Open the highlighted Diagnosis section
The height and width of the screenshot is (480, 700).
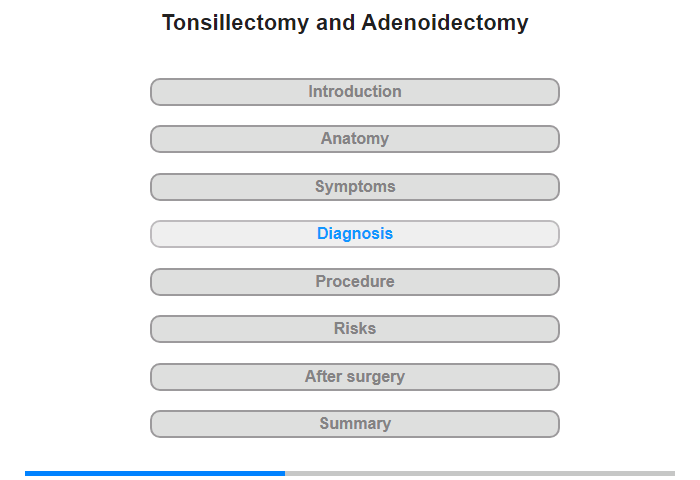click(354, 234)
